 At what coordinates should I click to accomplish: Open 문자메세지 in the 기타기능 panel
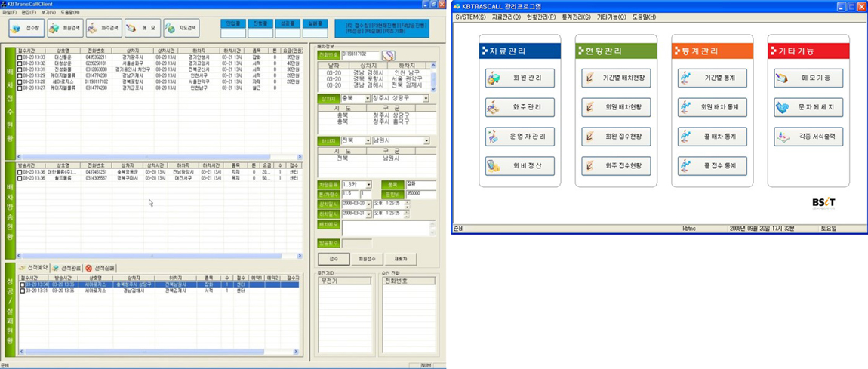click(809, 107)
